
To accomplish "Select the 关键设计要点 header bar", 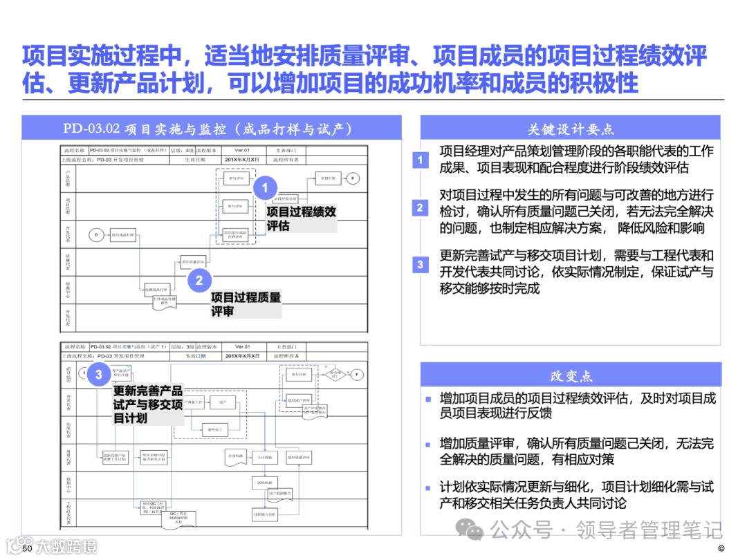I will tap(573, 128).
